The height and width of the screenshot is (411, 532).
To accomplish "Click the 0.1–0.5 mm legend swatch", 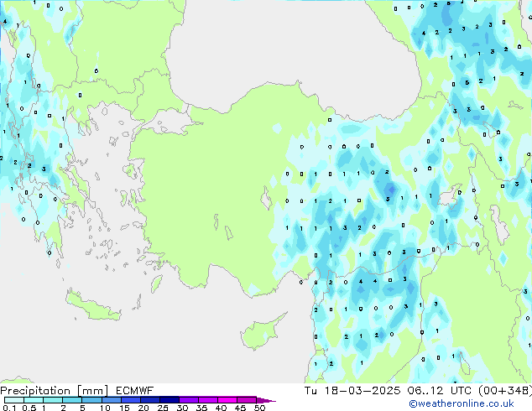I will point(14,400).
